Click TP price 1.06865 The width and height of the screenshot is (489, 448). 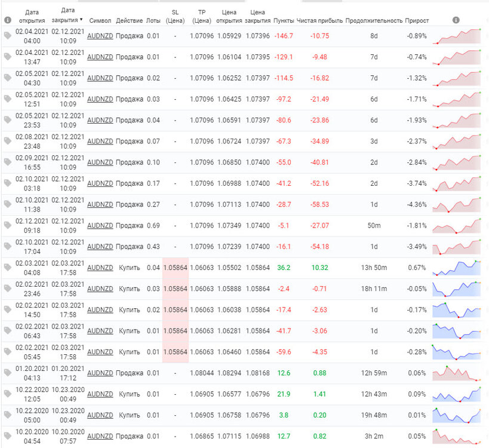(202, 436)
